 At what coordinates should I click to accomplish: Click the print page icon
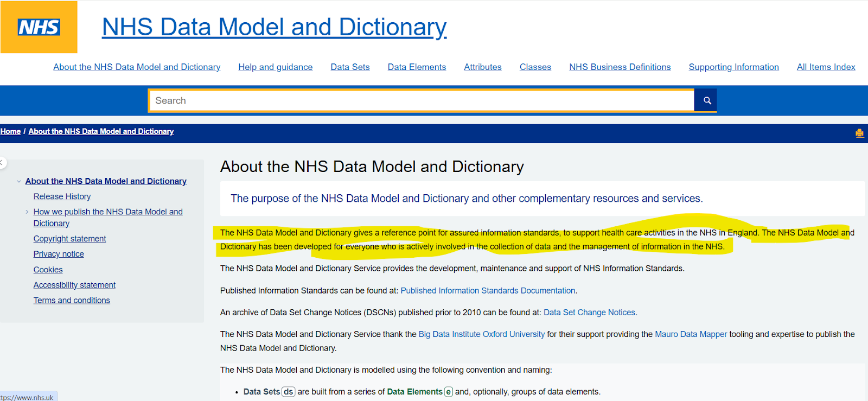(x=859, y=133)
